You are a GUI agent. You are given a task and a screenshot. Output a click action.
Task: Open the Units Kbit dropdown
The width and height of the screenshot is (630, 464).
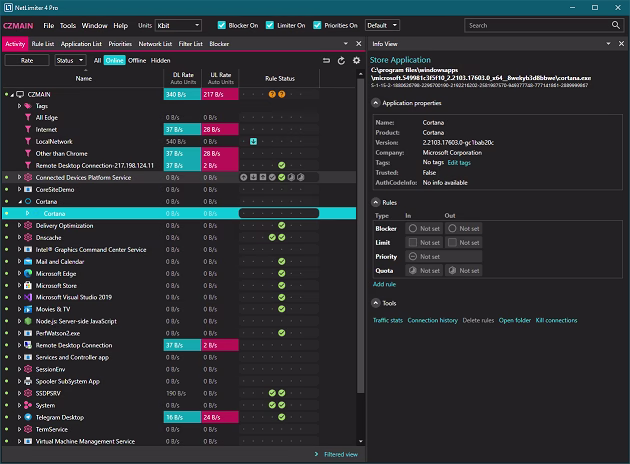coord(178,25)
